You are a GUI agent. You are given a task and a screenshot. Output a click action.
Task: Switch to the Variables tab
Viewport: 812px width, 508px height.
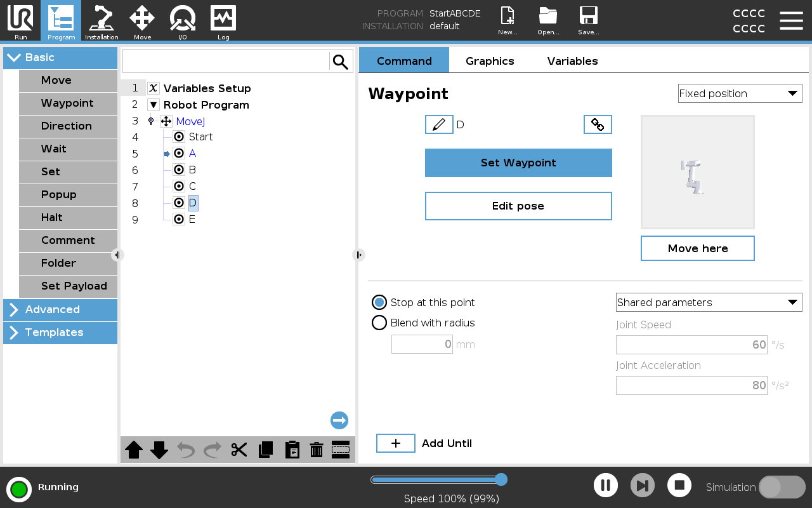pyautogui.click(x=572, y=61)
